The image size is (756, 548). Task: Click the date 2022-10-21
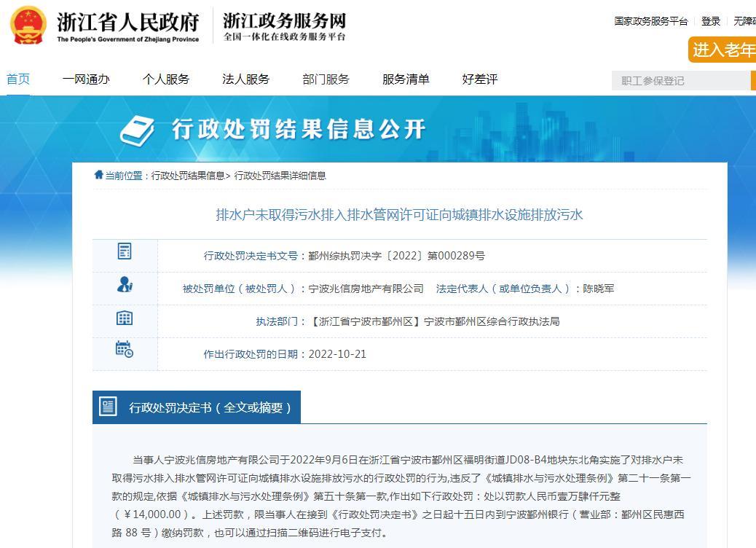pos(337,354)
